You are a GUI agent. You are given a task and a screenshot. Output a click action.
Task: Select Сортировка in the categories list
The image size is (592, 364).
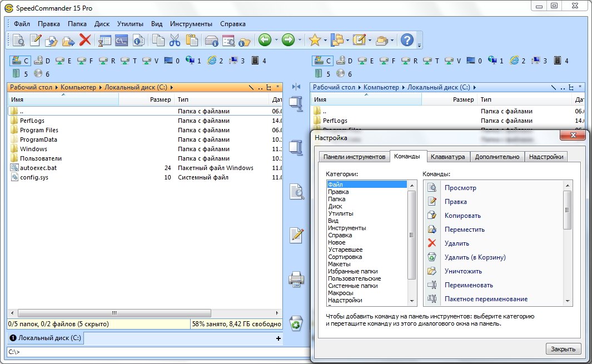pyautogui.click(x=345, y=257)
